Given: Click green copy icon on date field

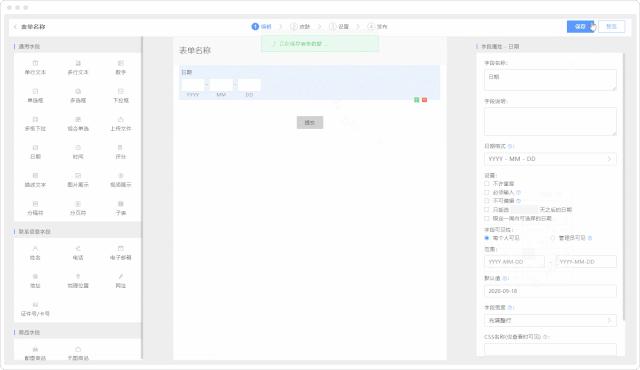Looking at the screenshot, I should point(416,100).
